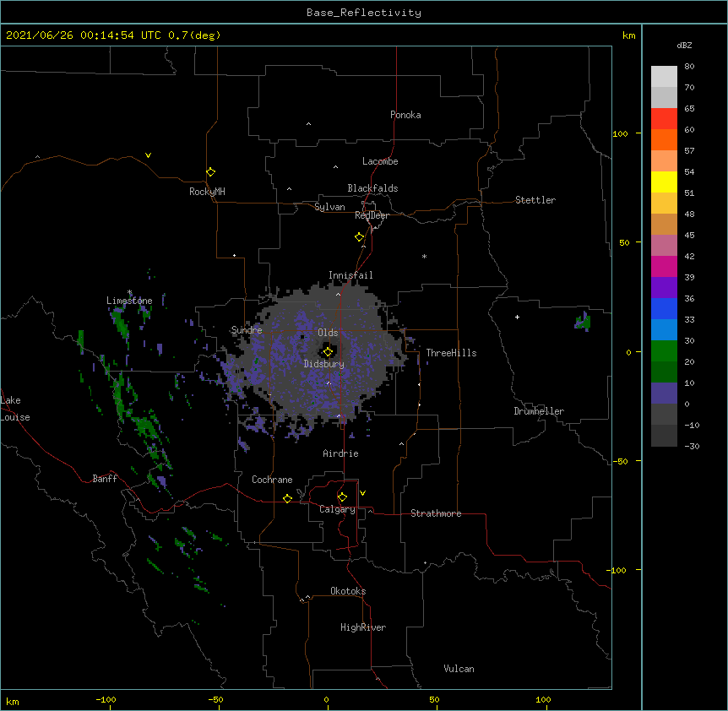Click the Strathmore label
This screenshot has height=711, width=728.
tap(436, 513)
